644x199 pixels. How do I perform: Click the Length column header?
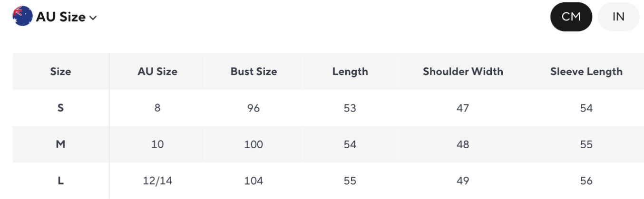click(350, 72)
